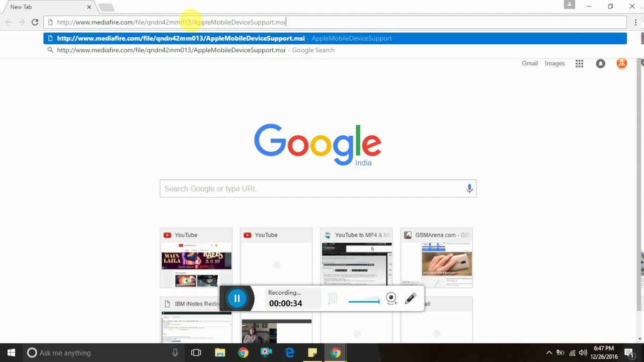Open Chrome's three-dot menu
This screenshot has height=362, width=644.
point(636,22)
